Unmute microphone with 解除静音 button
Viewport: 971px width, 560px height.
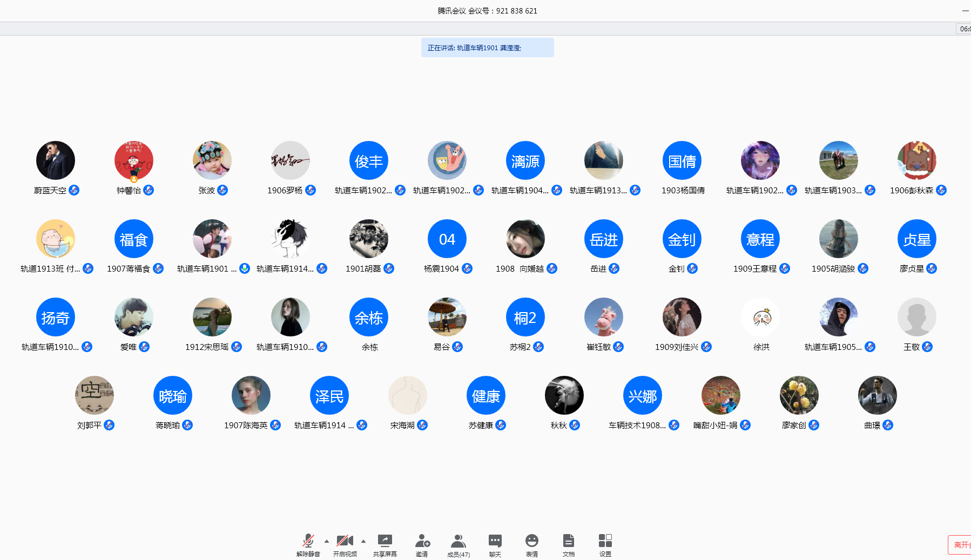pos(308,544)
